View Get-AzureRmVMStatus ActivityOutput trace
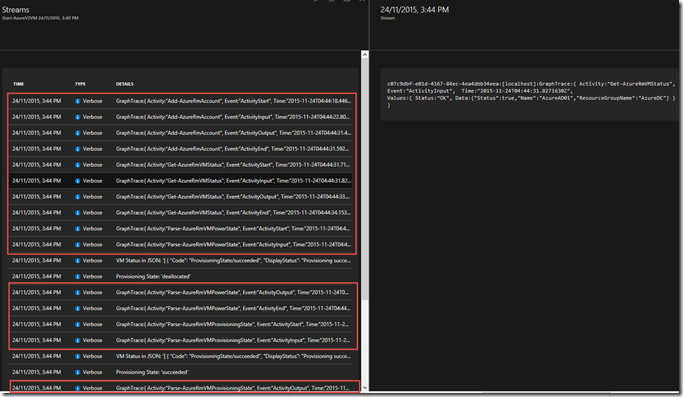The image size is (683, 397). pyautogui.click(x=180, y=197)
